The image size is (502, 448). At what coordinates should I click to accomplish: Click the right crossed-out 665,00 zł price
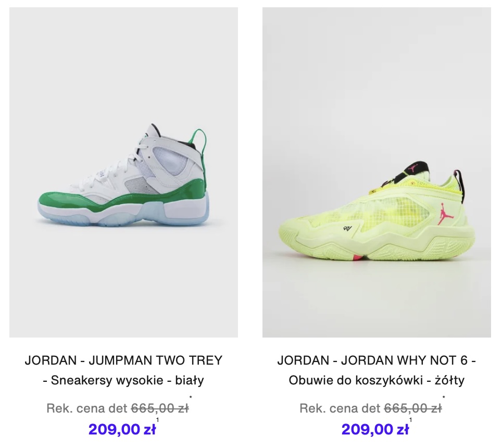(413, 408)
